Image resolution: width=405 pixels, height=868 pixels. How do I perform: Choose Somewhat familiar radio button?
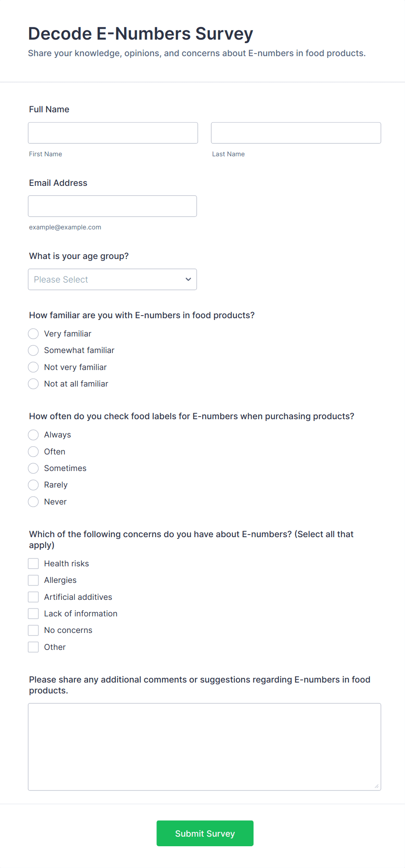pyautogui.click(x=34, y=350)
